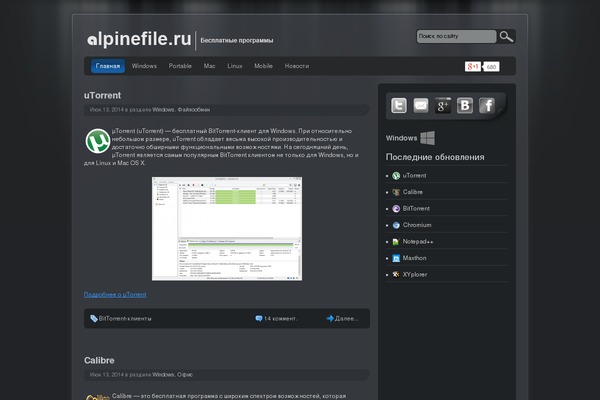Click the Google +1 button
Viewport: 600px width, 400px height.
(x=473, y=67)
